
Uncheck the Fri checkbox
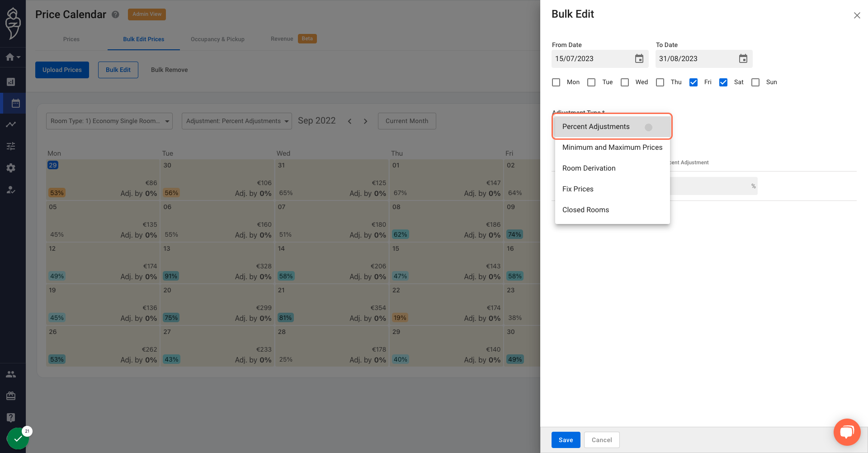693,82
